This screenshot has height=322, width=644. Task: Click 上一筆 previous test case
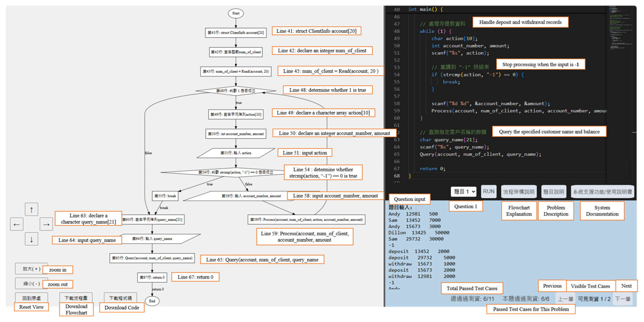[x=565, y=299]
